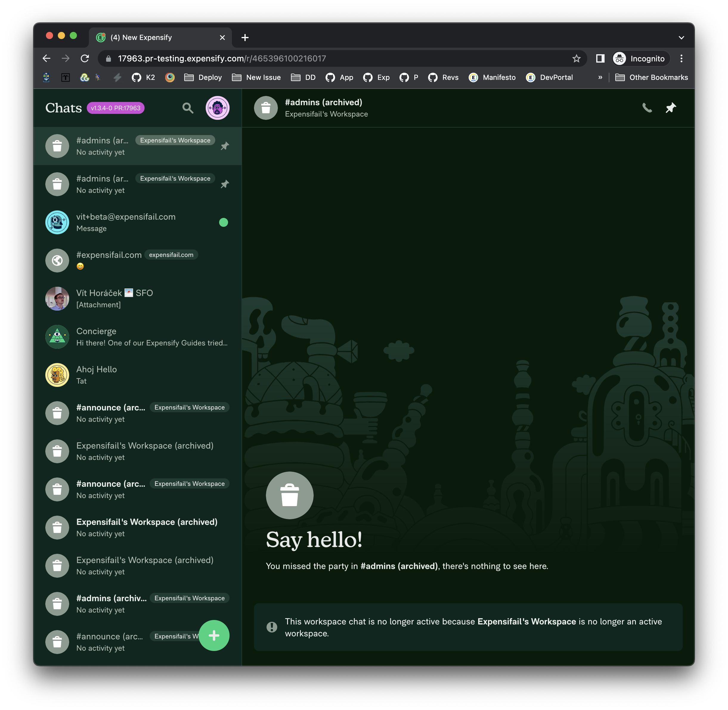Expand hidden bookmarks chevron
Image resolution: width=728 pixels, height=710 pixels.
pos(600,77)
